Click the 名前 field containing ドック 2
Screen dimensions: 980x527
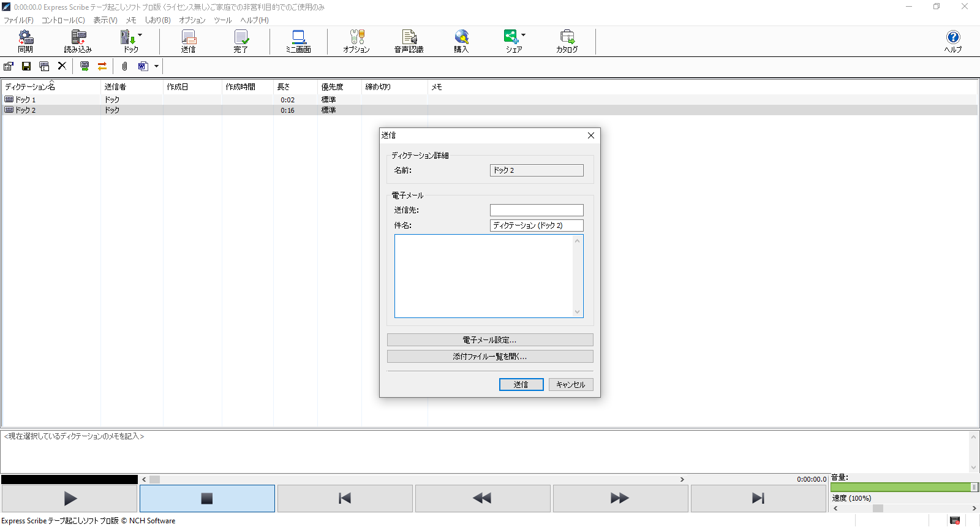click(x=537, y=170)
